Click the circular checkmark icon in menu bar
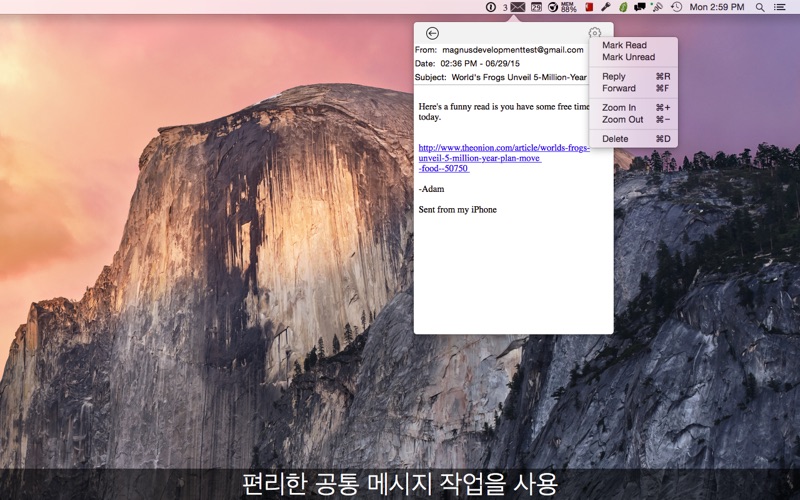Viewport: 800px width, 500px height. (x=552, y=7)
